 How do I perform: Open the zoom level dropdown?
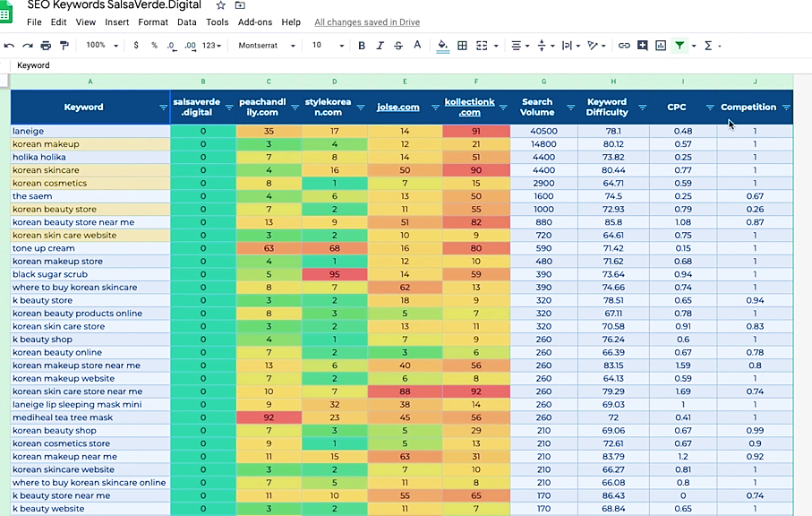102,46
